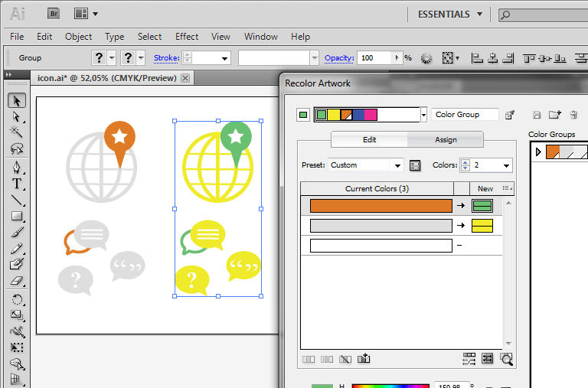
Task: Select the Lasso tool
Action: tap(17, 148)
